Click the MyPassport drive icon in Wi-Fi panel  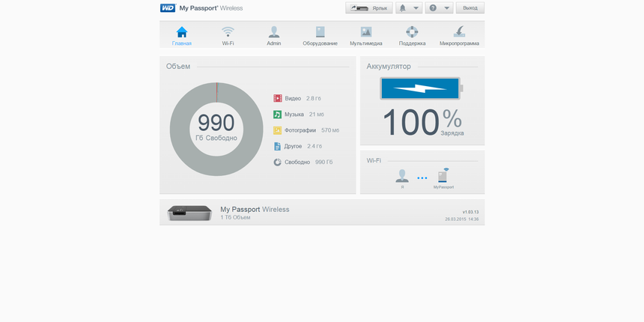(443, 175)
